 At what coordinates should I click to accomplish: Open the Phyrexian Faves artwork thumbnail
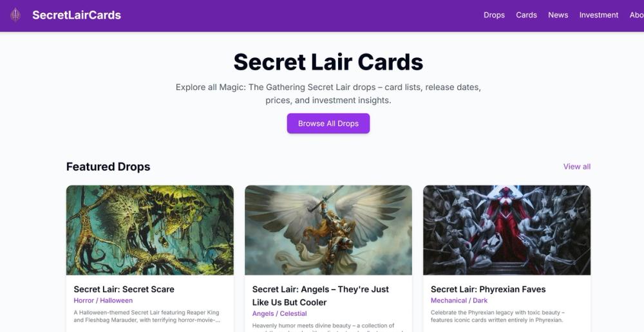(507, 230)
